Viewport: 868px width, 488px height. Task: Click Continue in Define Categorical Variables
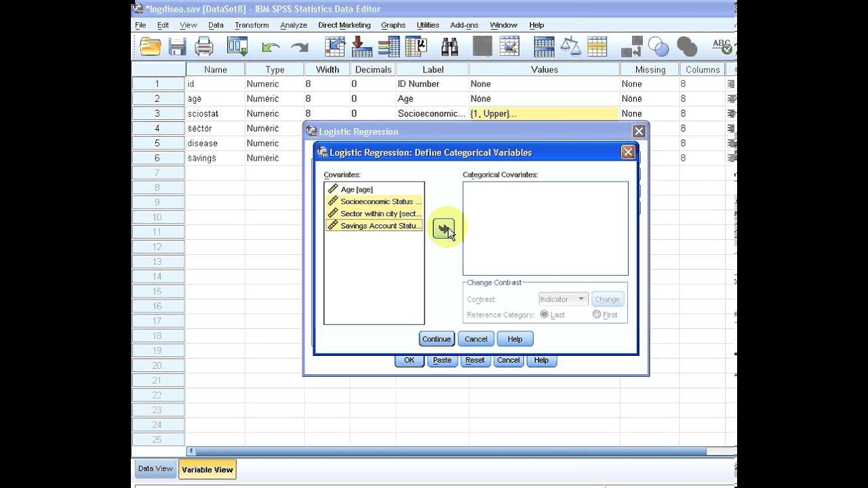pyautogui.click(x=437, y=339)
